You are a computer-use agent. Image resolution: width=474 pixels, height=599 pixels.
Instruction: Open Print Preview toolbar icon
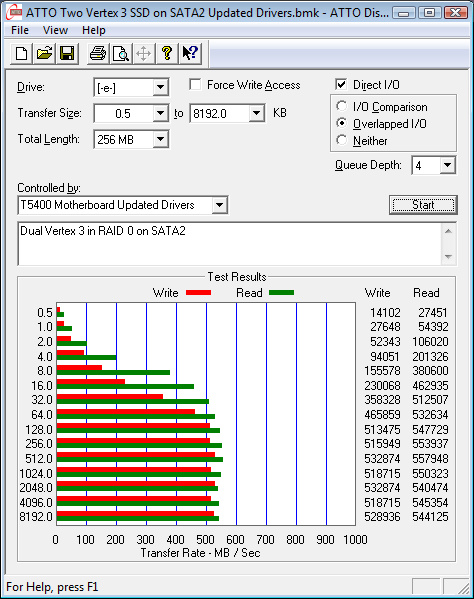[x=121, y=53]
